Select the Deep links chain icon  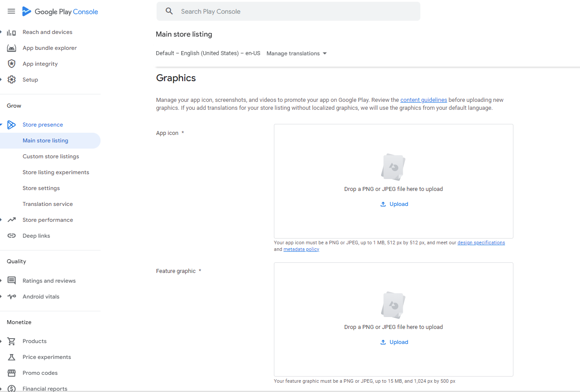tap(11, 235)
